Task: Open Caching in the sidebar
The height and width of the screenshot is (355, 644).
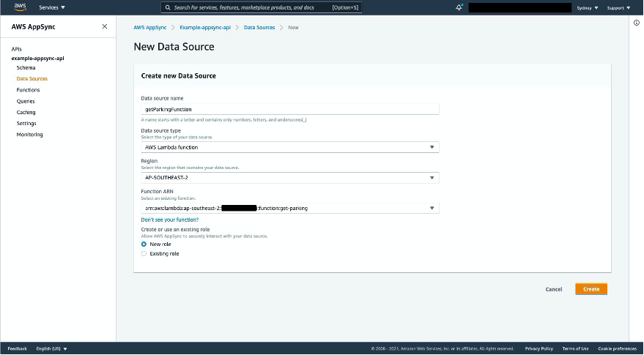Action: tap(26, 113)
